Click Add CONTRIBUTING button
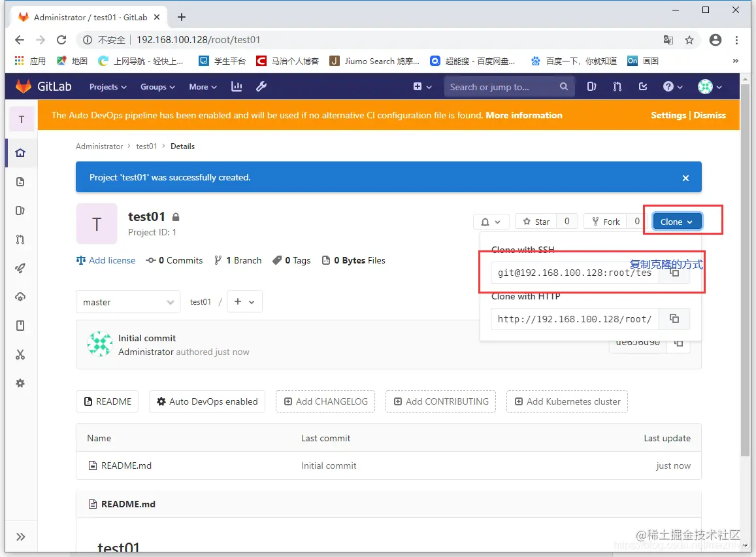 pos(441,401)
